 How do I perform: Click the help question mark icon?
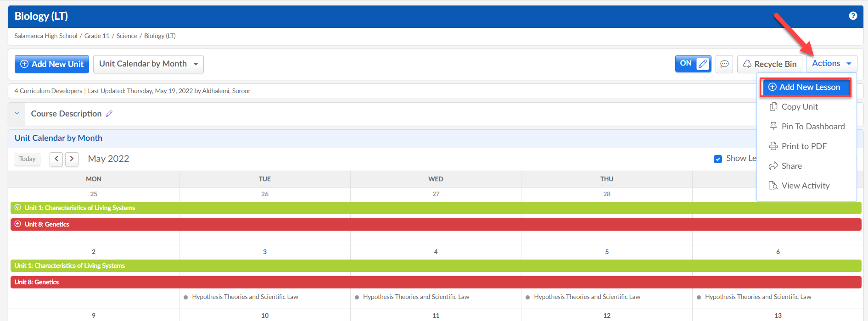(x=853, y=16)
